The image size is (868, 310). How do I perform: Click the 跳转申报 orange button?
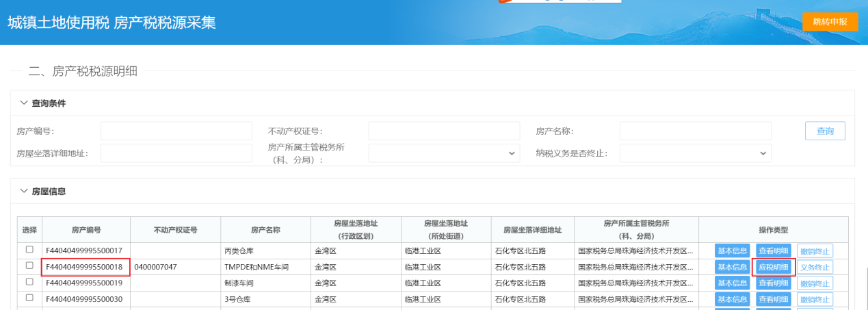830,22
